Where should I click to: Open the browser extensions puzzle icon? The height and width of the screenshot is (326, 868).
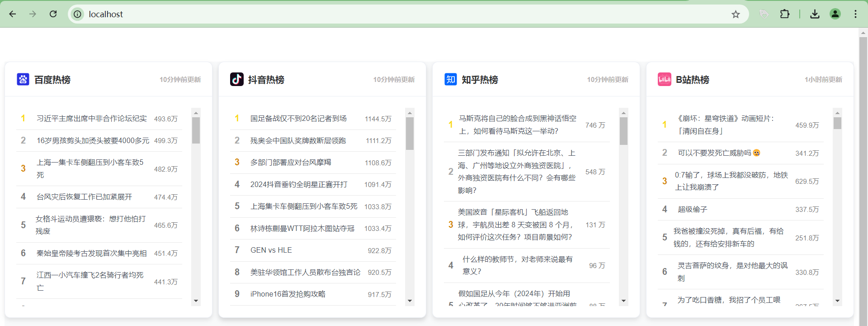pos(785,14)
